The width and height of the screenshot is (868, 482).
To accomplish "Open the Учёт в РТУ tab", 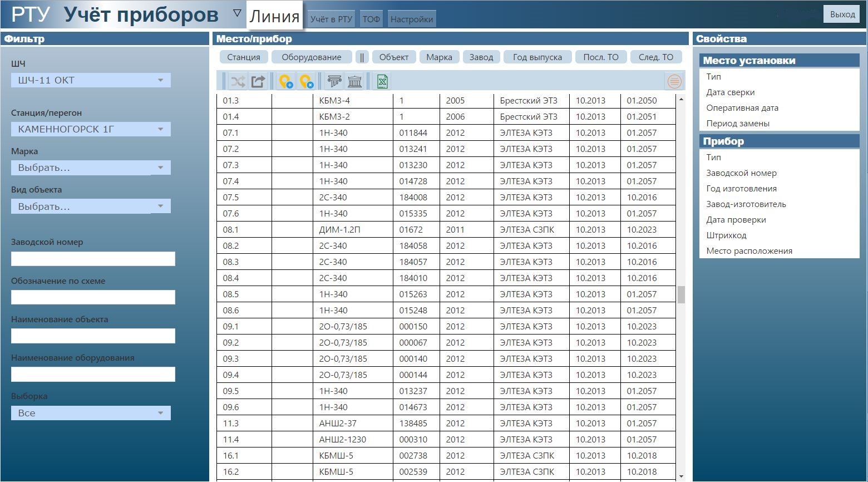I will pyautogui.click(x=331, y=19).
